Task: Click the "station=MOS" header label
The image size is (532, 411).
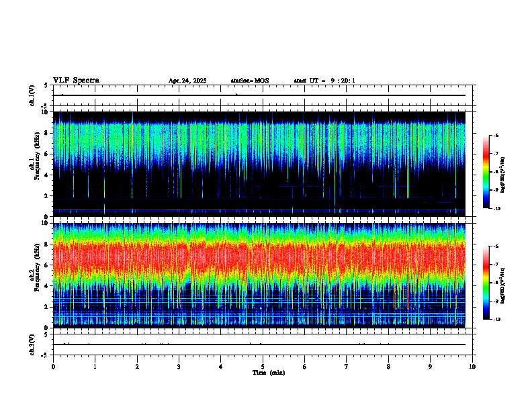Action: (250, 81)
